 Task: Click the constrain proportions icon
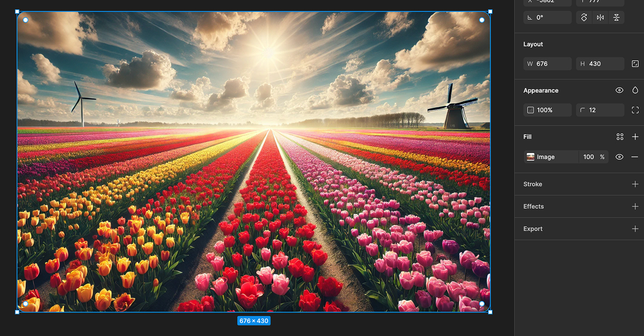click(635, 64)
